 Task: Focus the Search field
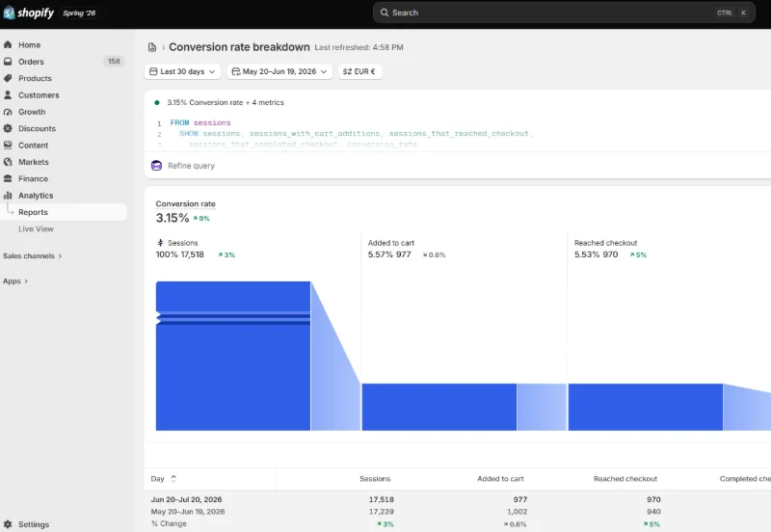tap(564, 13)
